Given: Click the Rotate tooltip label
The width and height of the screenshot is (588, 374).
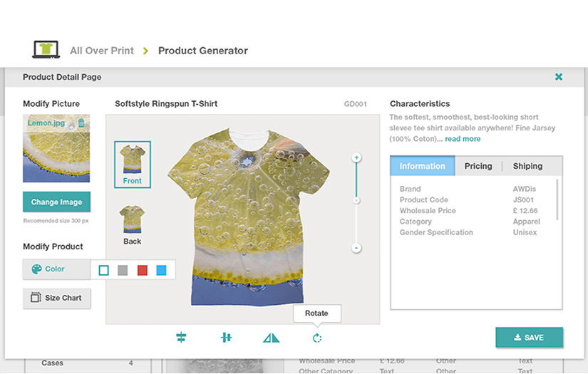Looking at the screenshot, I should tap(317, 313).
